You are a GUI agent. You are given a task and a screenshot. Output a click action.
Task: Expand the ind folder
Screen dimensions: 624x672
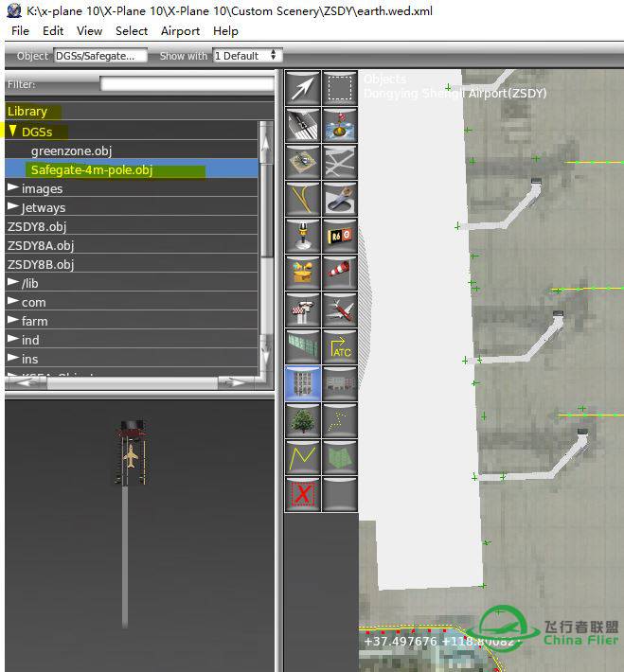(13, 339)
